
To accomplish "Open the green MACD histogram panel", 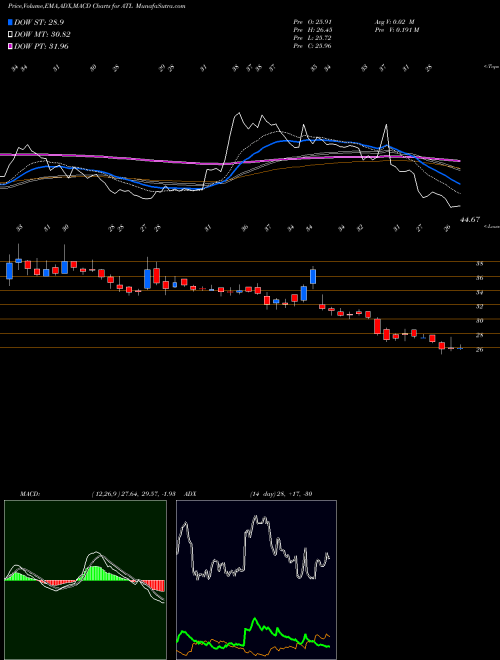I will (85, 580).
